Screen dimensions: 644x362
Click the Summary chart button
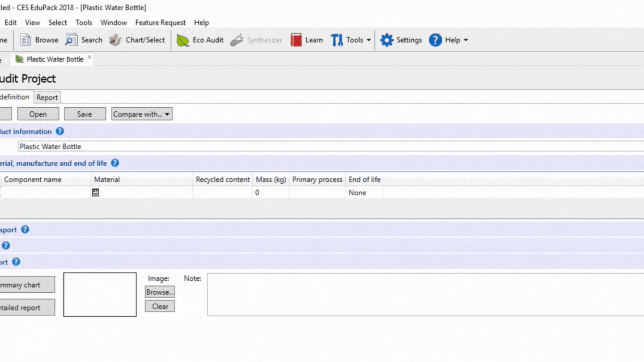pos(26,285)
